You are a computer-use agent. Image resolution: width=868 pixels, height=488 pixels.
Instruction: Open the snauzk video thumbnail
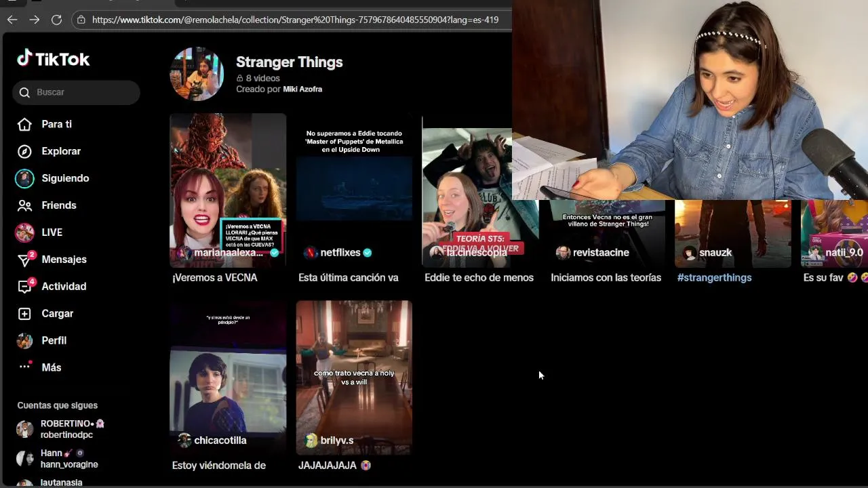[x=732, y=233]
